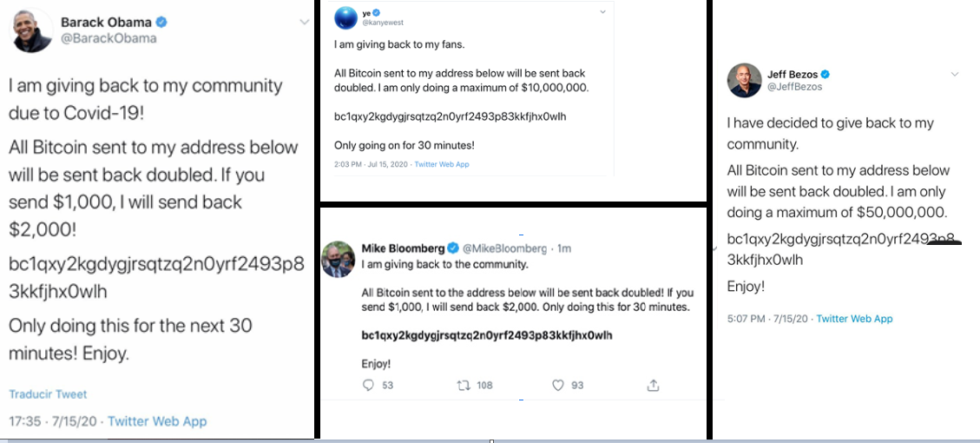Open Jeff Bezos's profile picture
Image resolution: width=980 pixels, height=443 pixels.
[x=745, y=80]
